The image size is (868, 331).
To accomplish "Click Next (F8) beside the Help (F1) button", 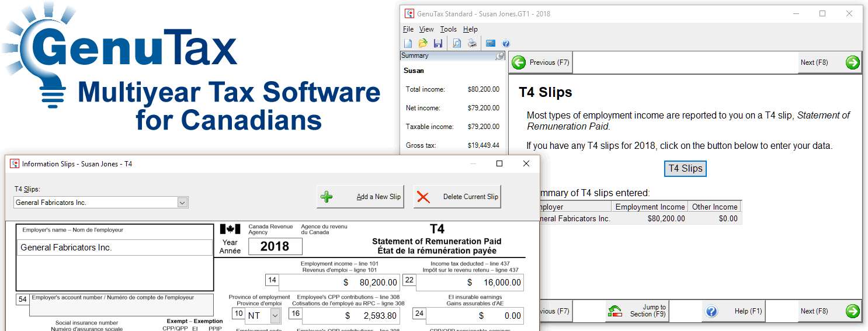I will [x=829, y=311].
